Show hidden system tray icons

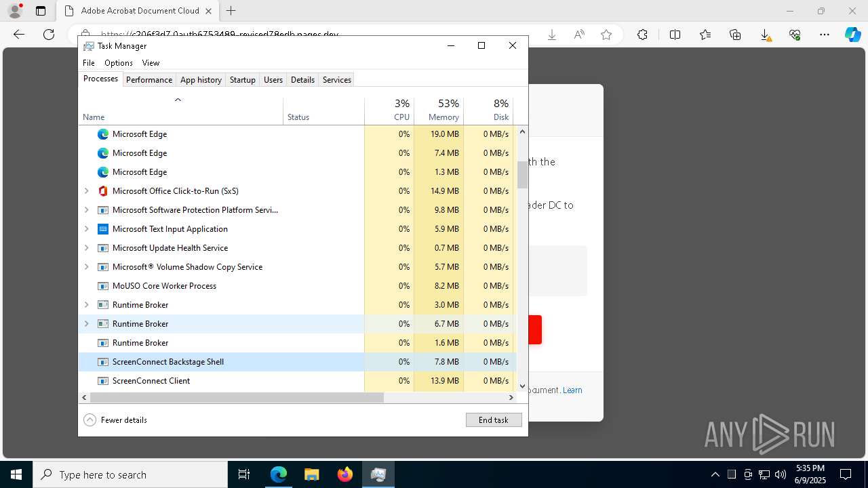(x=715, y=474)
